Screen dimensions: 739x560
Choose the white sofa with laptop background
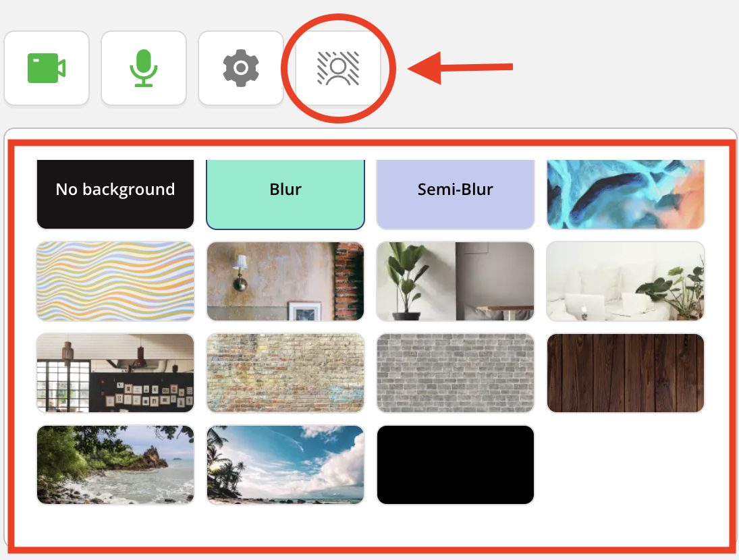pos(626,281)
